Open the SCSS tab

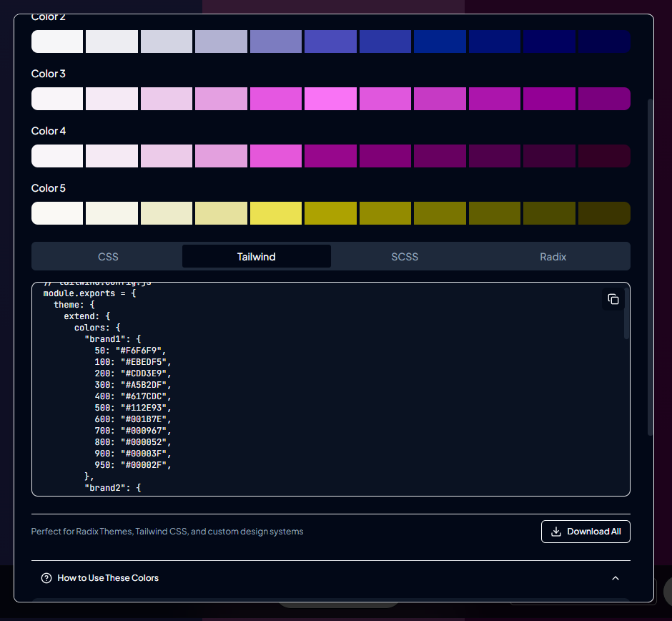(405, 256)
